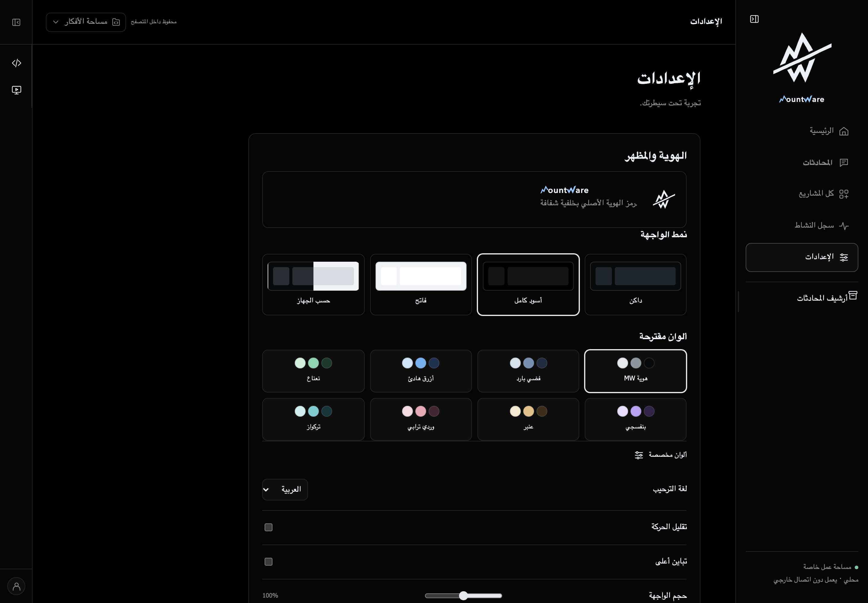The image size is (868, 603).
Task: Open سجل النشاط in sidebar
Action: pos(802,226)
